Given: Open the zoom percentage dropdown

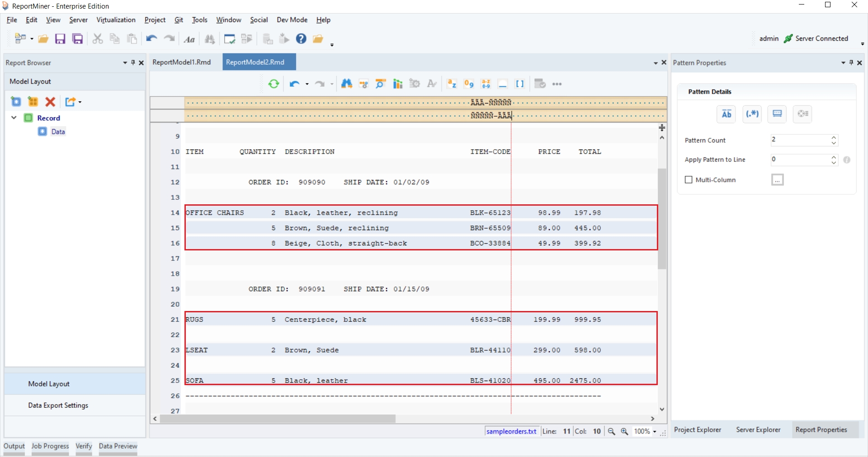Looking at the screenshot, I should pos(655,432).
